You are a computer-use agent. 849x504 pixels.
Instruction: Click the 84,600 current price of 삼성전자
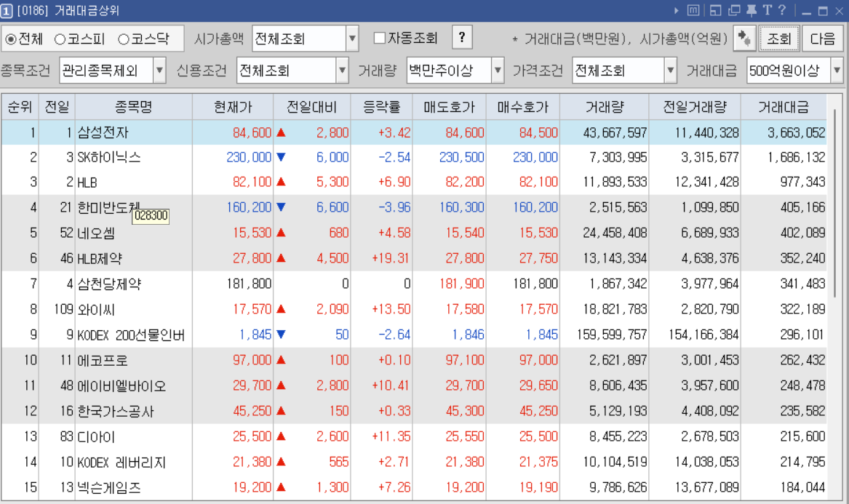tap(252, 132)
